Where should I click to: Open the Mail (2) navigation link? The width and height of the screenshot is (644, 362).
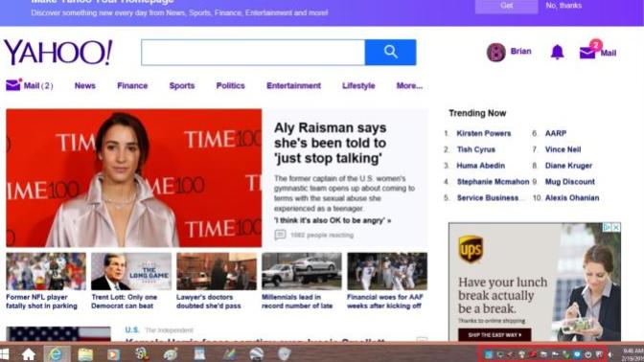point(37,85)
